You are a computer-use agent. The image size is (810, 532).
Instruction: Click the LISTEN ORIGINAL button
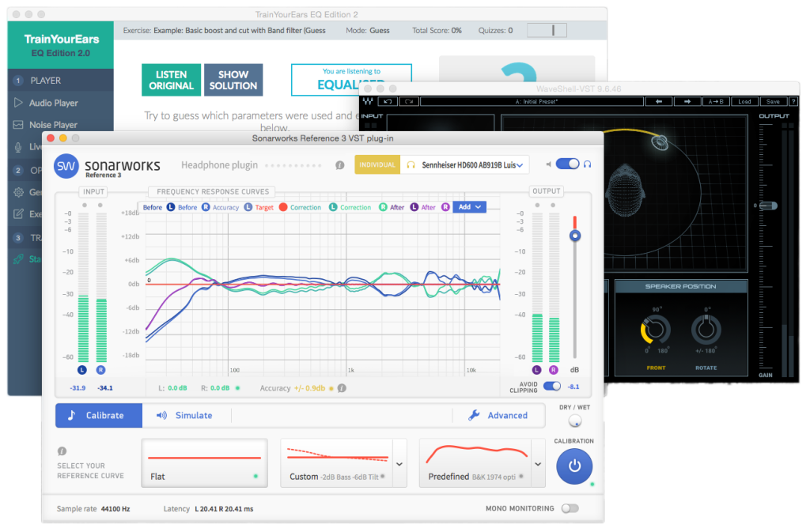[171, 79]
